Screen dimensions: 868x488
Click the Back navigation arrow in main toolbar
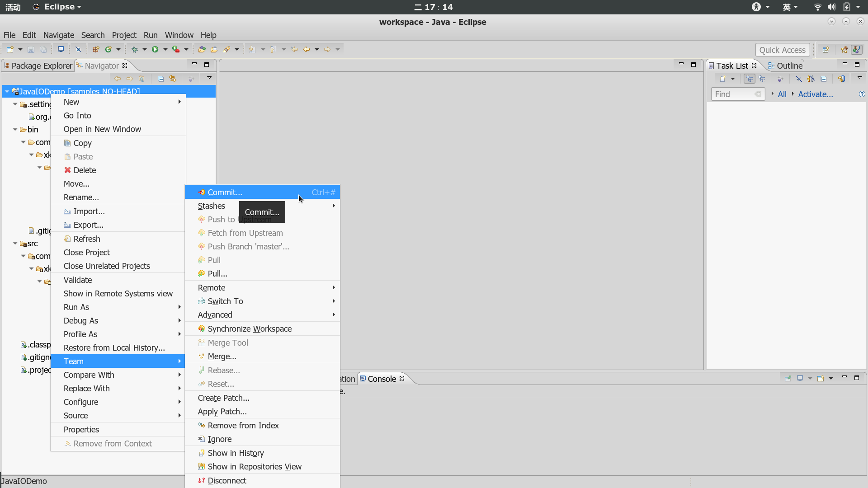[307, 49]
